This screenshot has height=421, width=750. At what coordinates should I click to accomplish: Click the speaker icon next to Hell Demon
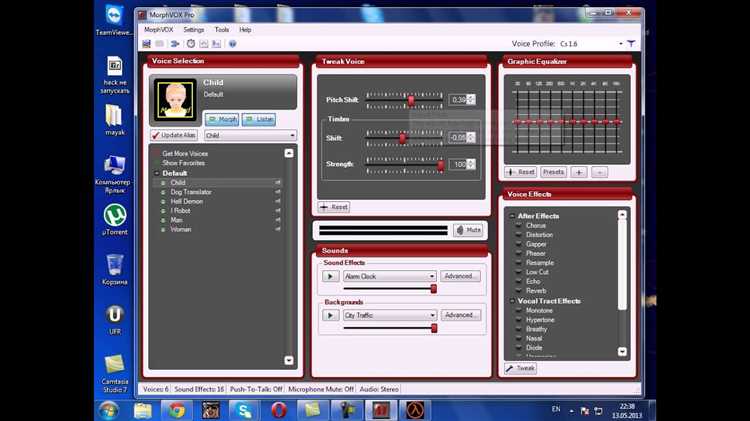277,201
